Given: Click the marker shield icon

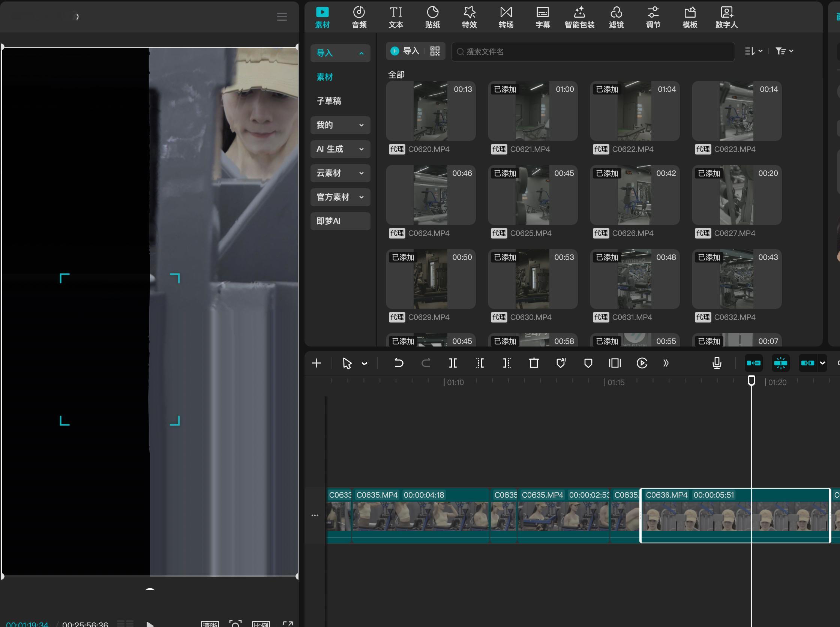Looking at the screenshot, I should click(x=588, y=363).
